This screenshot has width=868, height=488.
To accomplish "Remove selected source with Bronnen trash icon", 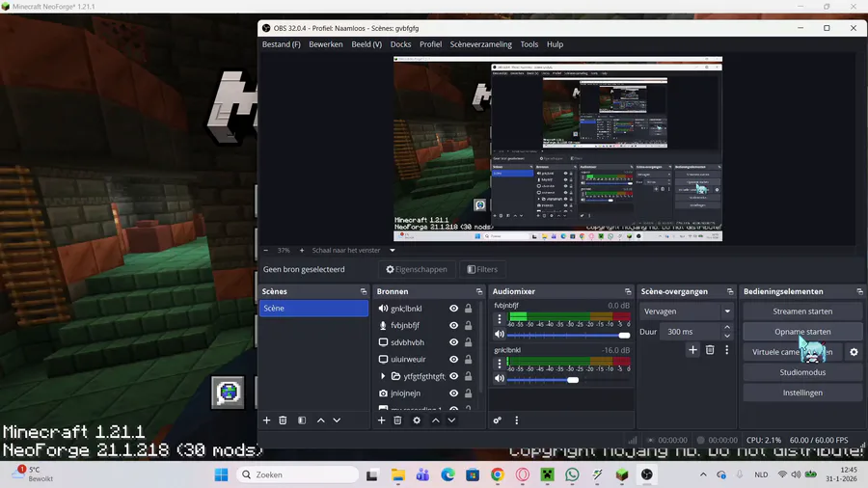I will tap(397, 420).
